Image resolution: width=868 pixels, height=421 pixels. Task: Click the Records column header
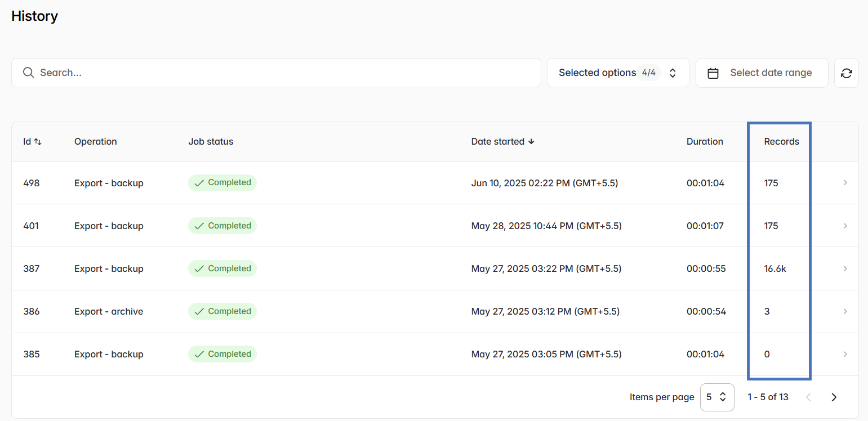pyautogui.click(x=781, y=142)
